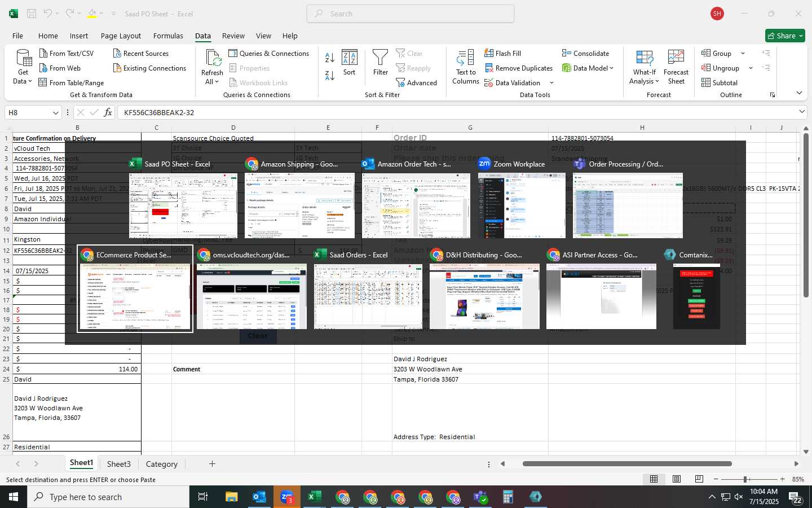This screenshot has height=508, width=812.
Task: Open Recent Sources
Action: point(141,53)
